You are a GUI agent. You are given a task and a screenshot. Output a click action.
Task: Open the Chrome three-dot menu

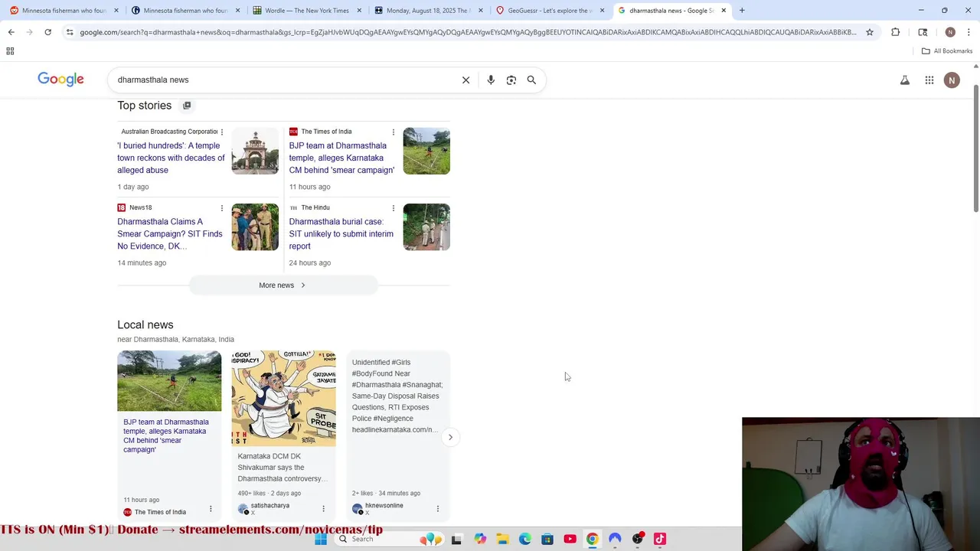click(x=969, y=32)
